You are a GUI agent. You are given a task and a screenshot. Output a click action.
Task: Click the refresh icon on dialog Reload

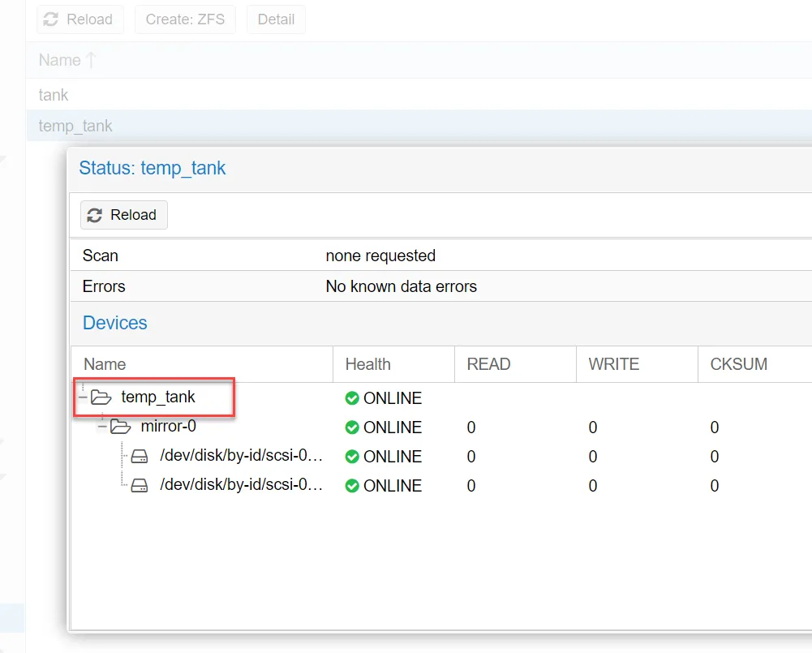(95, 215)
